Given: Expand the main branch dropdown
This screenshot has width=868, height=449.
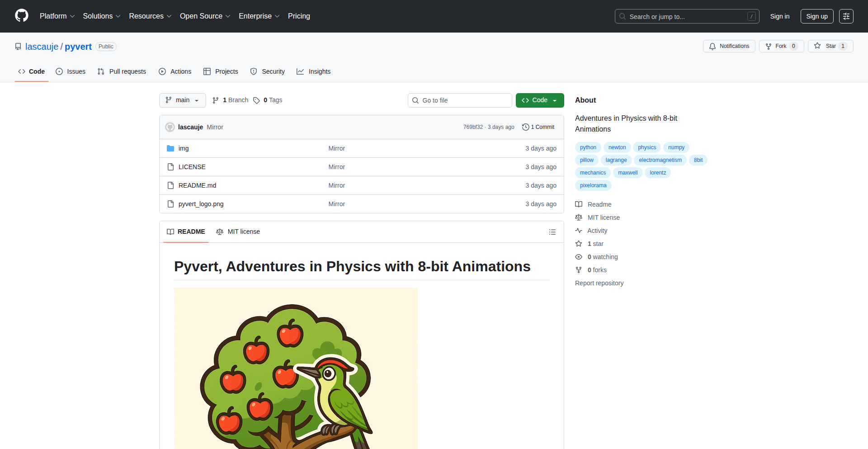Looking at the screenshot, I should coord(182,100).
